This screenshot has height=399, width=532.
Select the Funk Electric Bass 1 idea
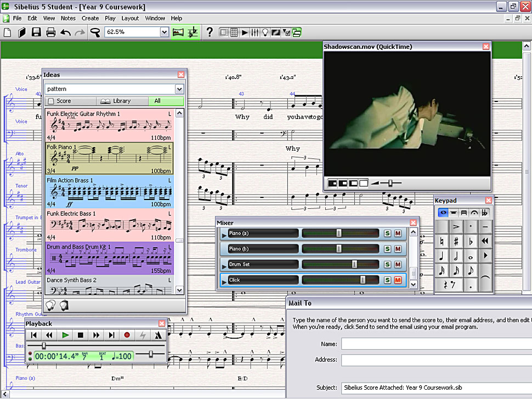tap(110, 225)
